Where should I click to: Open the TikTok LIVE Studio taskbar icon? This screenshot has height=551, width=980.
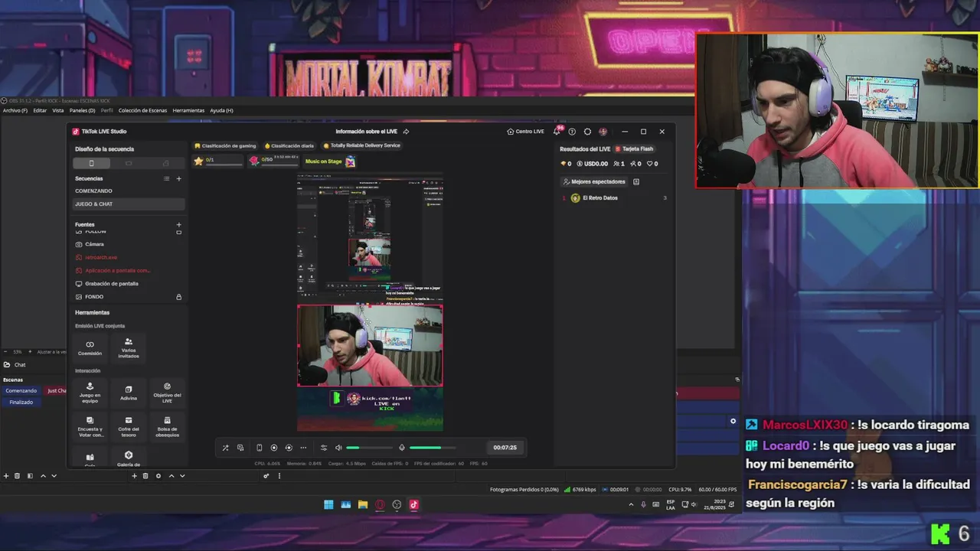coord(413,504)
